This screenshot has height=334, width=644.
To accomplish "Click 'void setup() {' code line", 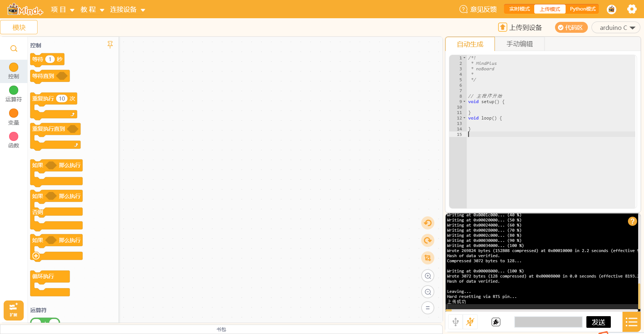I will (x=486, y=102).
